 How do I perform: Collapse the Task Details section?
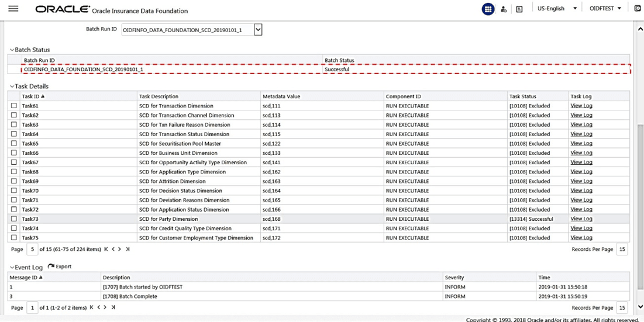tap(12, 87)
